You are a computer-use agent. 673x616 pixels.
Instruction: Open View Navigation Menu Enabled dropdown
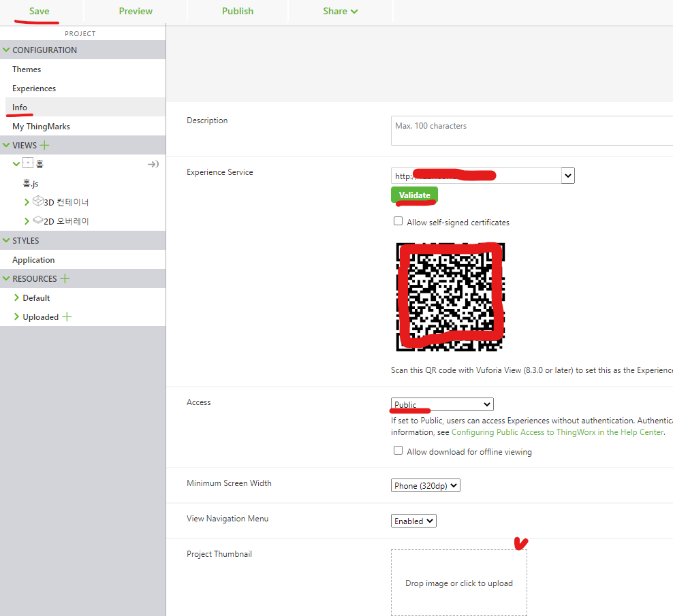tap(413, 521)
